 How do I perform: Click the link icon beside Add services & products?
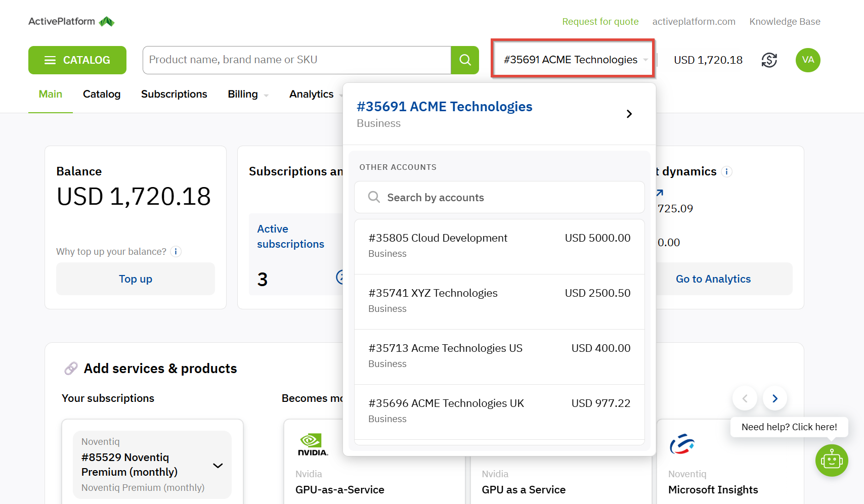coord(71,369)
